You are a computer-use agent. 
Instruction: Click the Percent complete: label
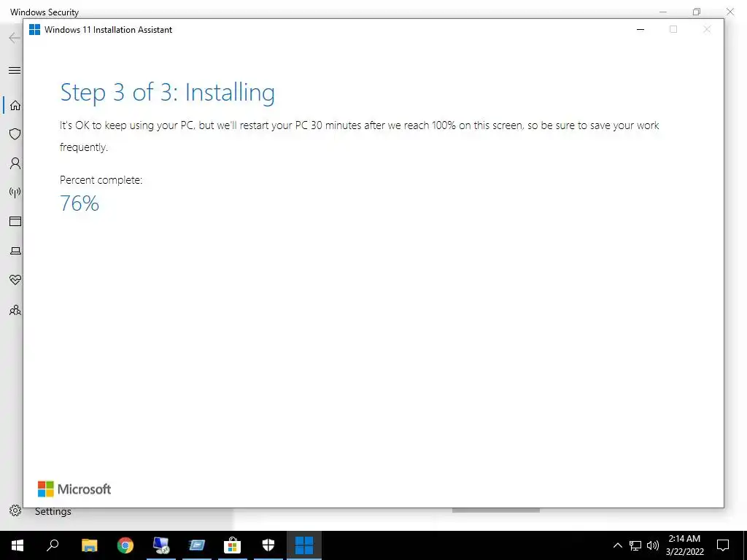[101, 180]
